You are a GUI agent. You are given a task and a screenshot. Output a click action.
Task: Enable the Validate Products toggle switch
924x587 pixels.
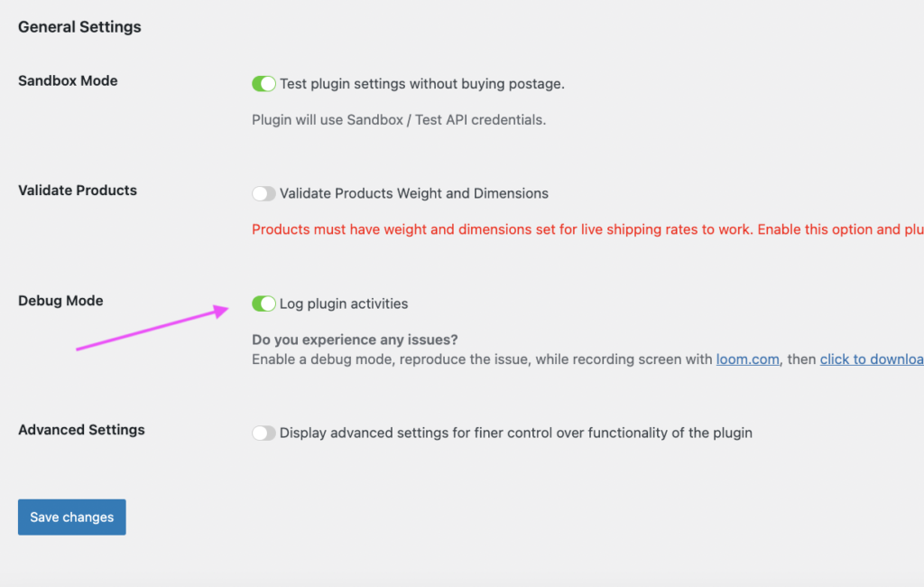263,193
